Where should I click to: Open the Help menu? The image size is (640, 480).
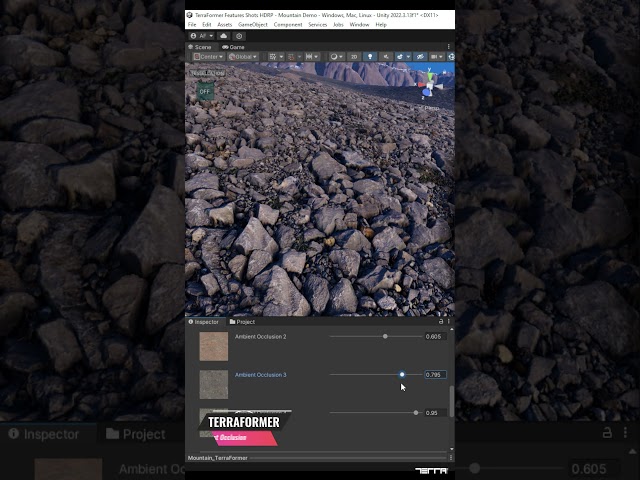381,24
